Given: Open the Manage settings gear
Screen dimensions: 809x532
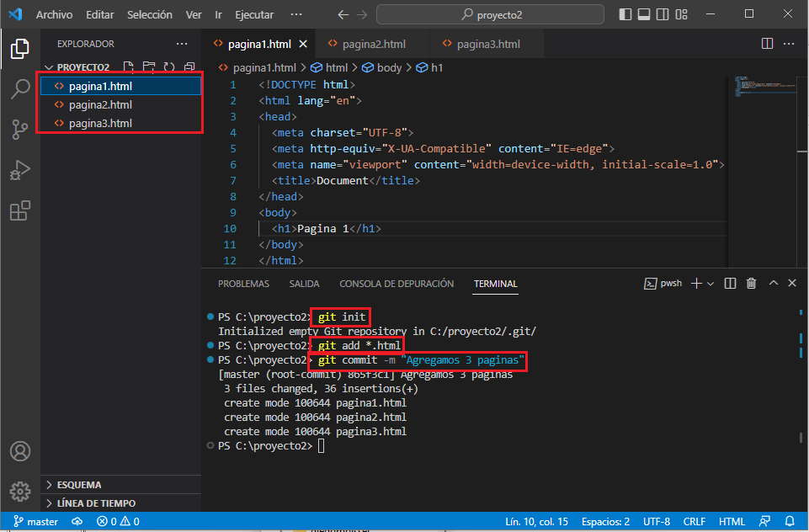Looking at the screenshot, I should click(x=19, y=492).
